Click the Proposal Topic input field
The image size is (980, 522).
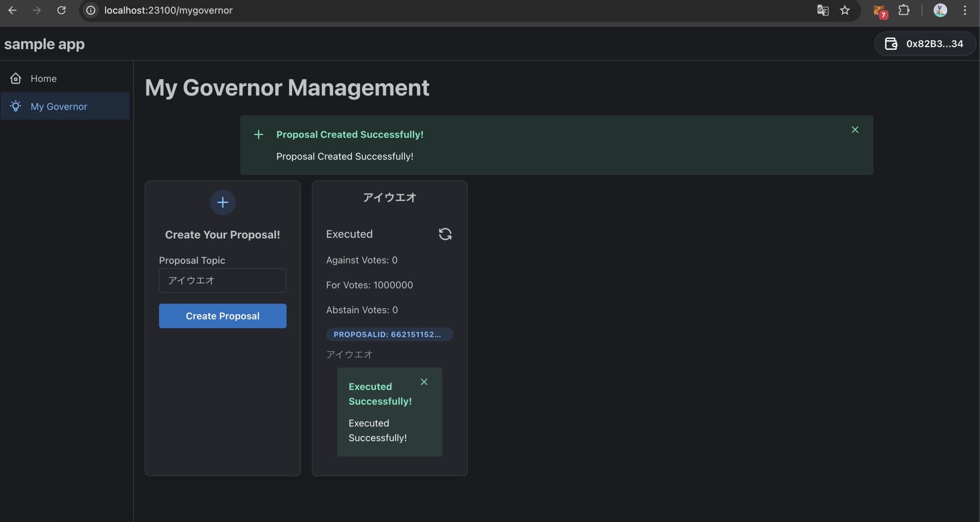click(x=223, y=280)
